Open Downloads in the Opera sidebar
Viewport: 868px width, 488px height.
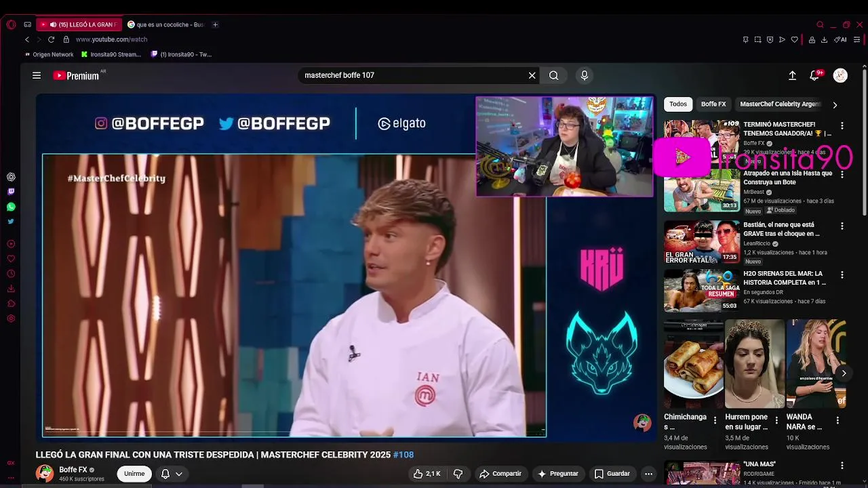click(x=11, y=289)
